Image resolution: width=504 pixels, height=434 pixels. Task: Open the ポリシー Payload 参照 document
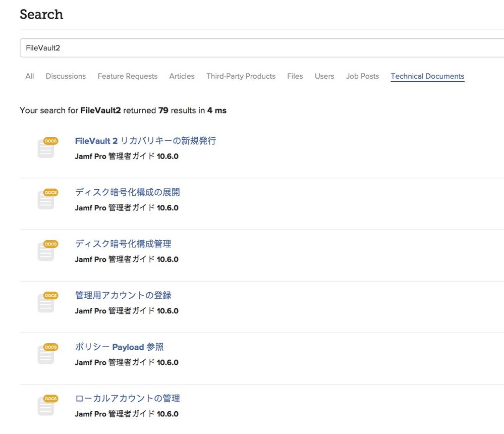pyautogui.click(x=119, y=347)
